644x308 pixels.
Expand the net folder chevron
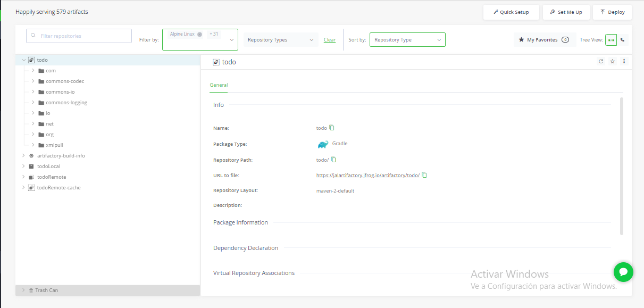pos(33,124)
